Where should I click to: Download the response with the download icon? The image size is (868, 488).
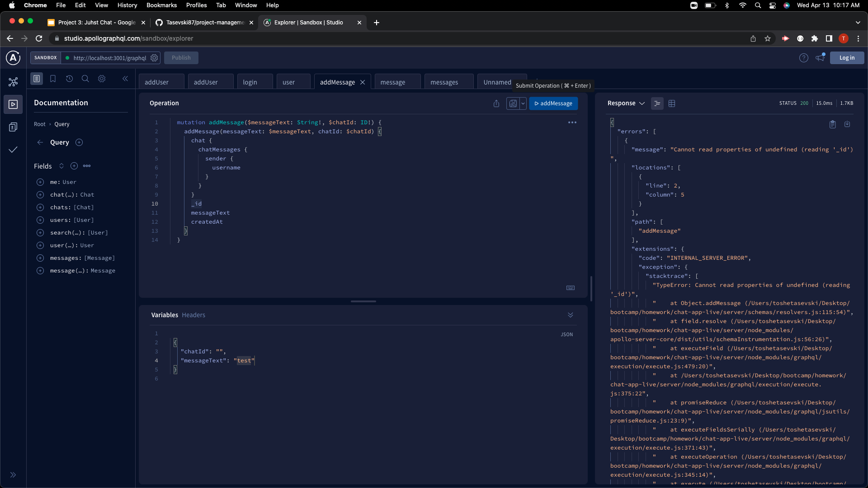[847, 124]
